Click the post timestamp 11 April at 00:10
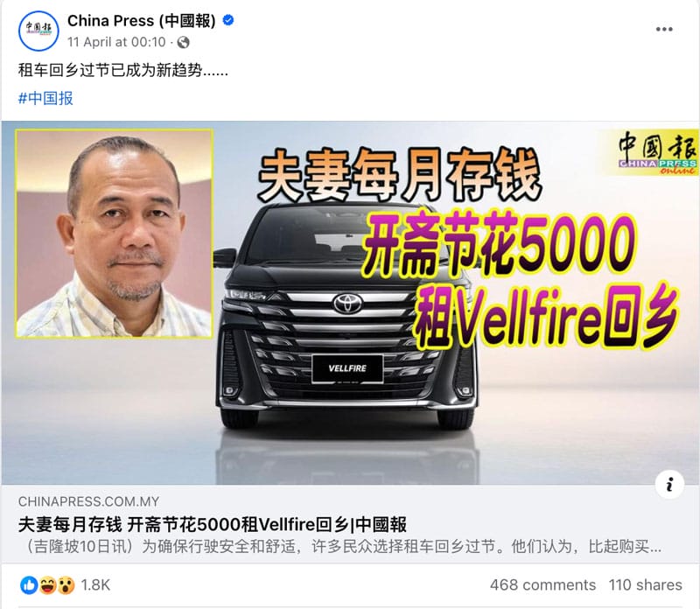The image size is (700, 609). (x=116, y=42)
